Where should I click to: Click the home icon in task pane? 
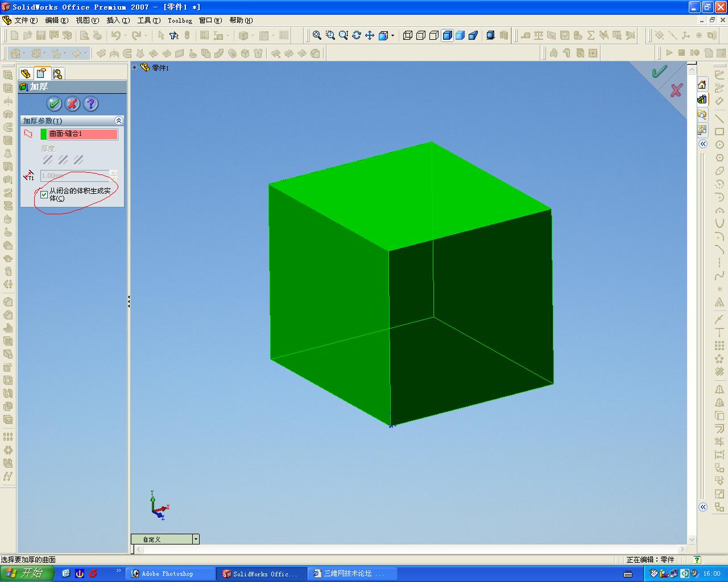coord(702,85)
